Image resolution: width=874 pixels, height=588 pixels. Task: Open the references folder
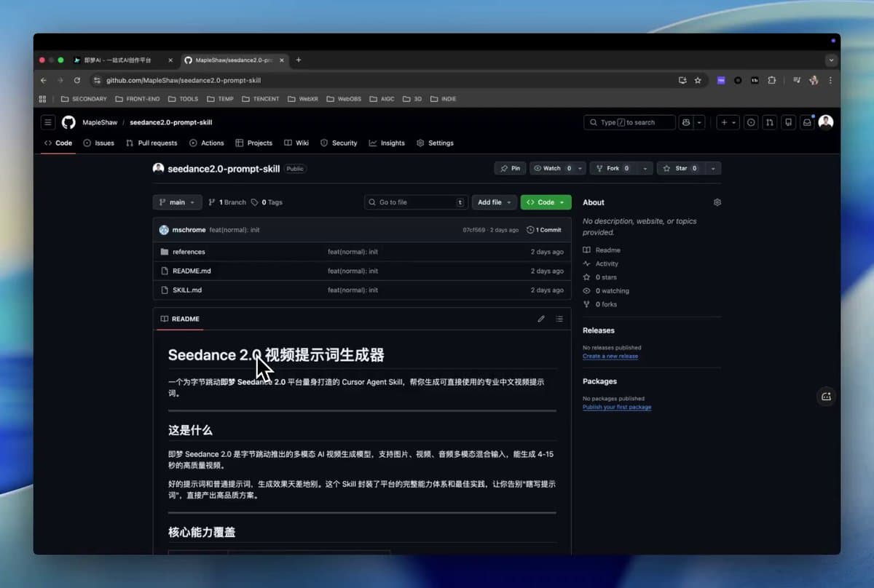click(x=189, y=252)
